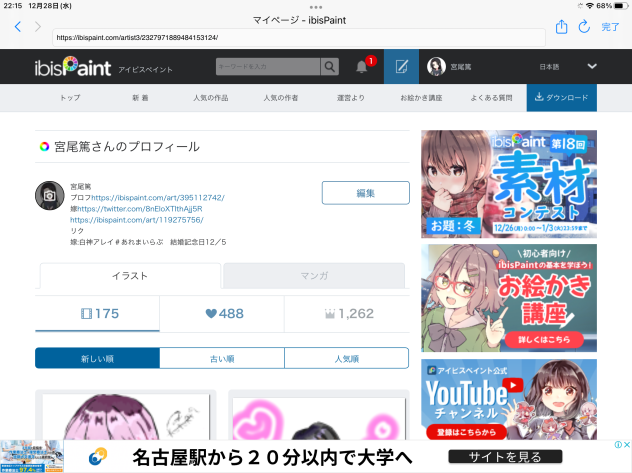Open the twitter.com profile link
The width and height of the screenshot is (632, 473).
pyautogui.click(x=140, y=209)
